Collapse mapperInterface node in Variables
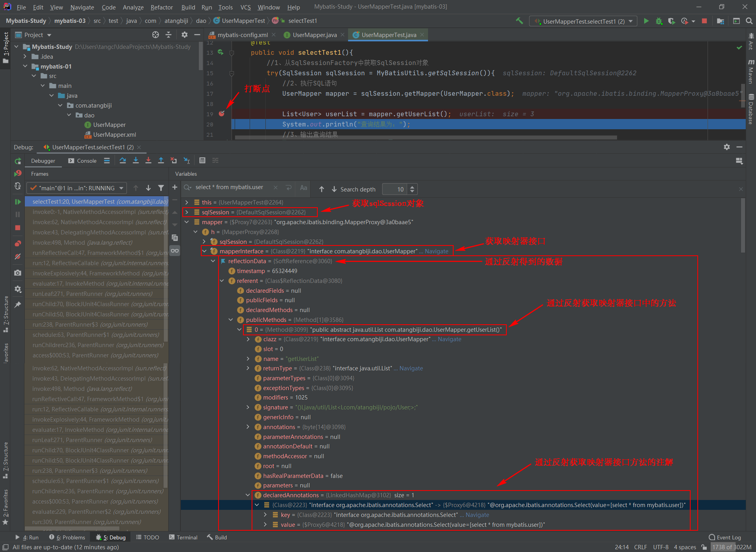756x552 pixels. [x=204, y=251]
